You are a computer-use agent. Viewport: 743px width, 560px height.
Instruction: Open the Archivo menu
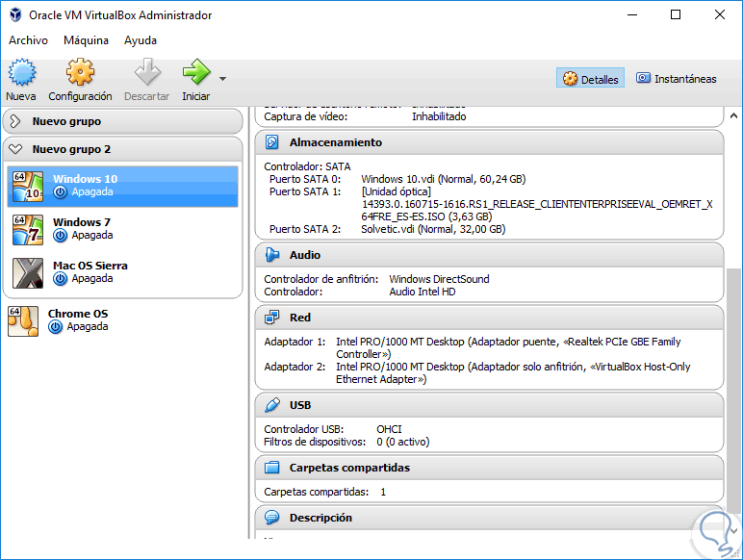[x=28, y=40]
